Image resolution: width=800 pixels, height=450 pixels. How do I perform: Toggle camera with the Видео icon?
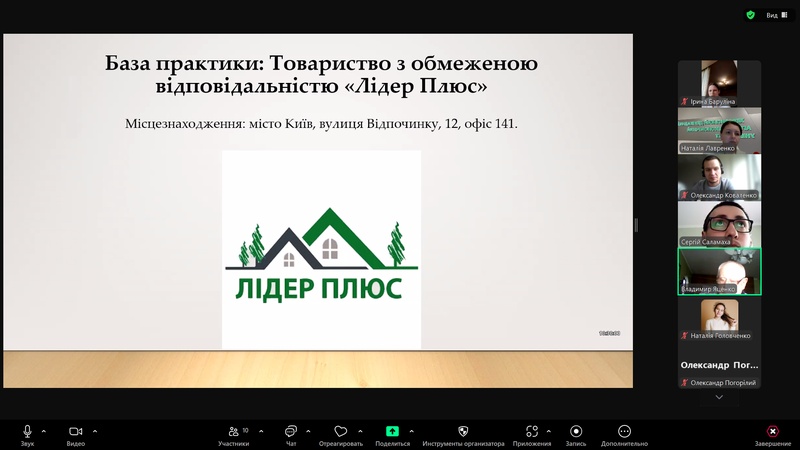pos(76,432)
